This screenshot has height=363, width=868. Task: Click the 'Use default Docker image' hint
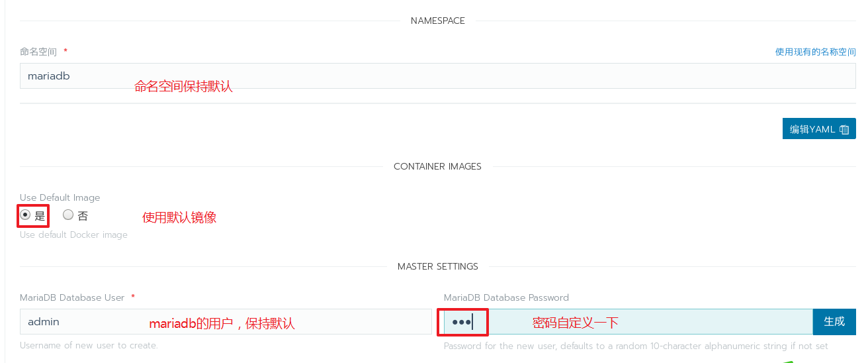73,234
